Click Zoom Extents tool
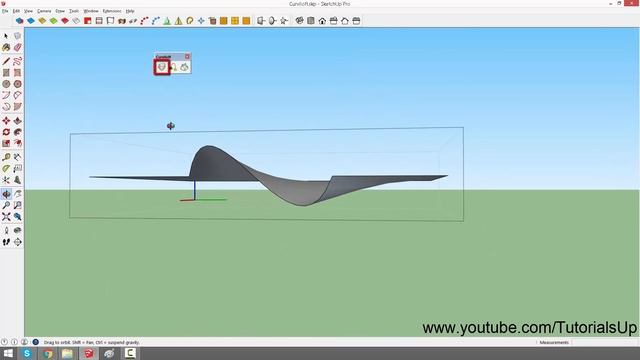The height and width of the screenshot is (360, 640). click(6, 217)
